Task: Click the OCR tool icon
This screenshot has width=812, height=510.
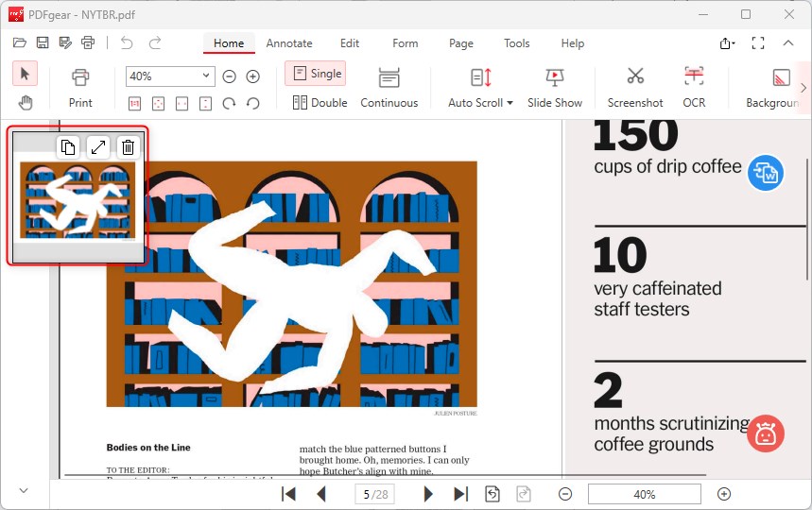Action: point(694,77)
